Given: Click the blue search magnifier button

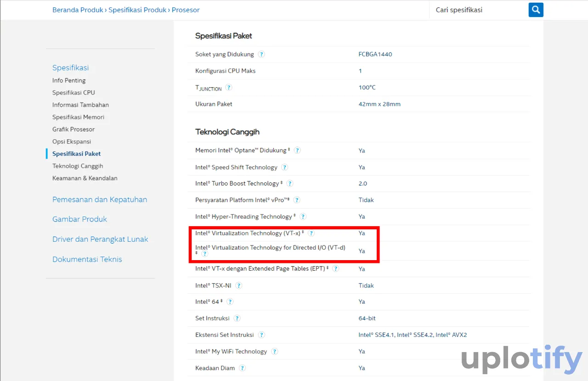Looking at the screenshot, I should pos(536,10).
